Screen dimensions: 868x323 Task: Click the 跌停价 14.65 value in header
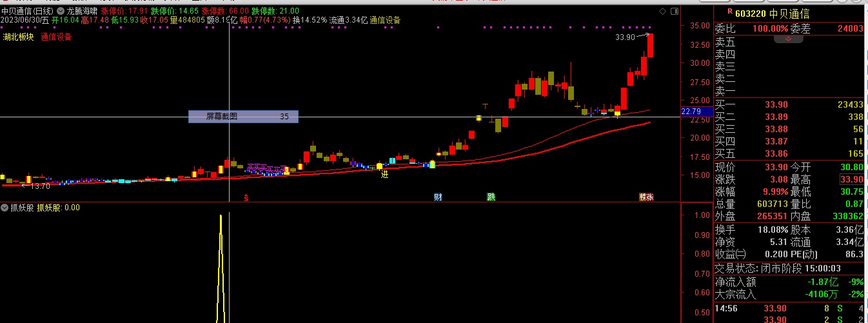(x=175, y=11)
